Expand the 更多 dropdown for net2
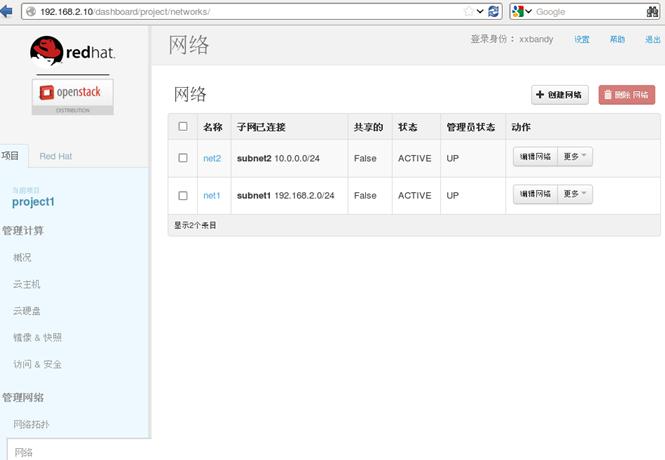Viewport: 665px width, 460px height. click(575, 157)
